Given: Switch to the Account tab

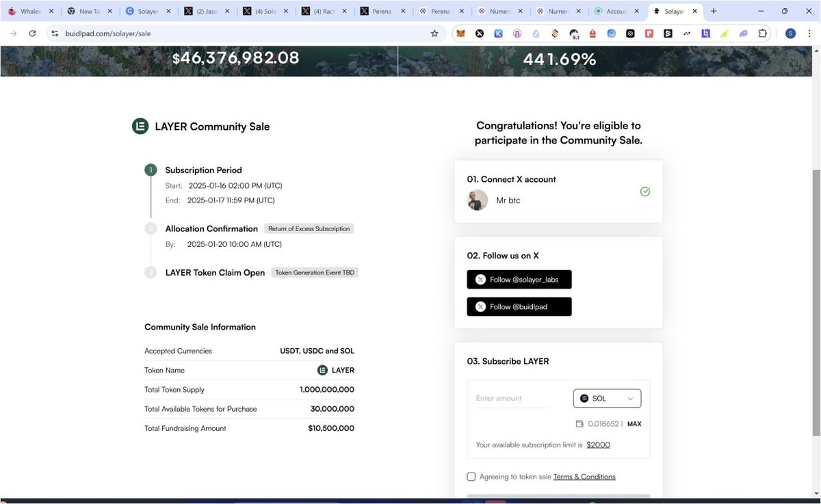Looking at the screenshot, I should point(618,12).
